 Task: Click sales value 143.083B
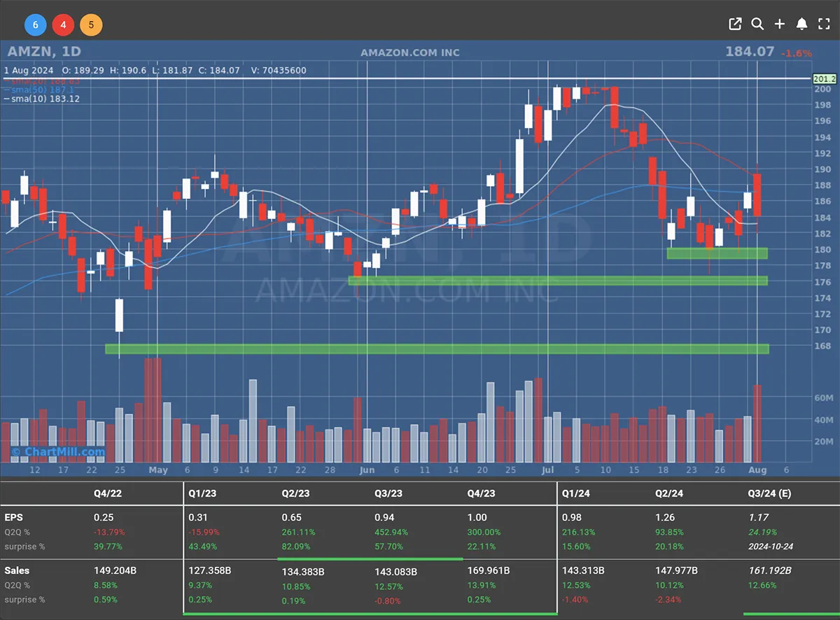396,571
